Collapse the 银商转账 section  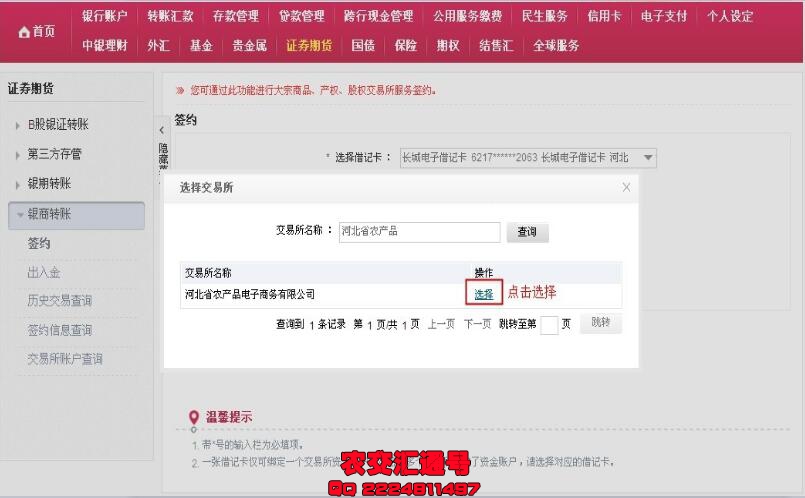(x=20, y=215)
